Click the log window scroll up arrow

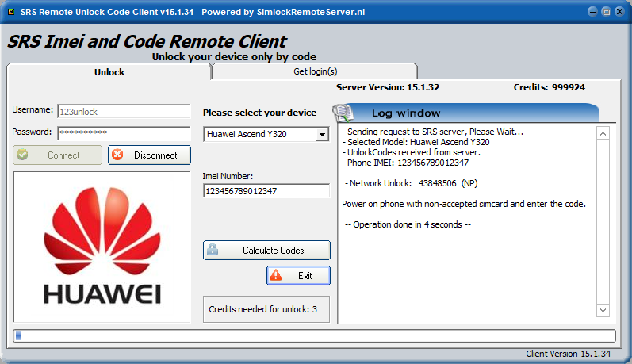pos(603,134)
